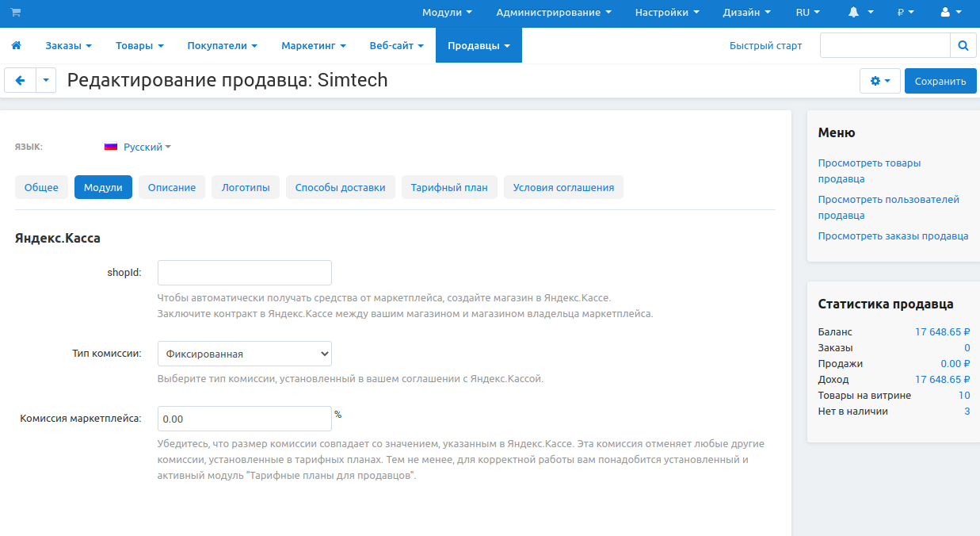Click the back arrow button
This screenshot has width=980, height=536.
[20, 80]
